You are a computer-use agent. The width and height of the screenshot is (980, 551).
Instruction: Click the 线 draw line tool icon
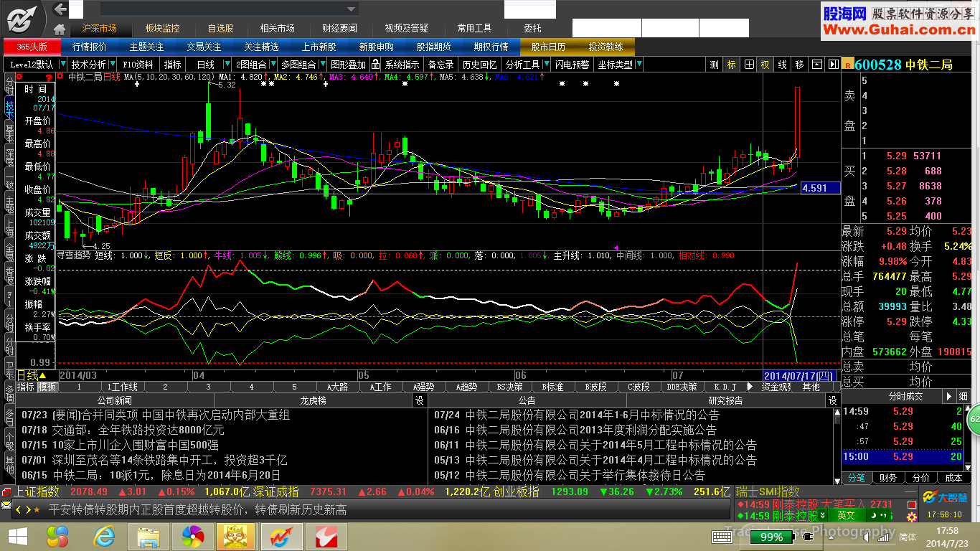coord(783,65)
